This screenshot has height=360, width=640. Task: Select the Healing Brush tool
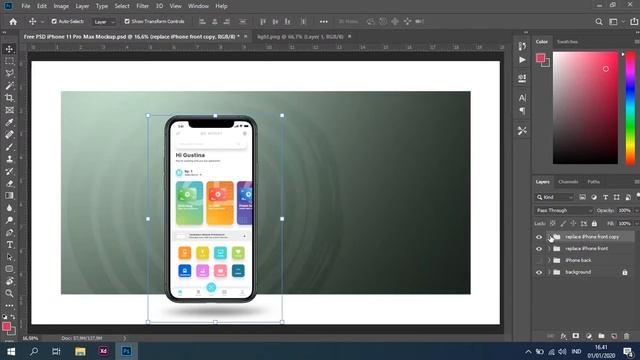[x=9, y=135]
